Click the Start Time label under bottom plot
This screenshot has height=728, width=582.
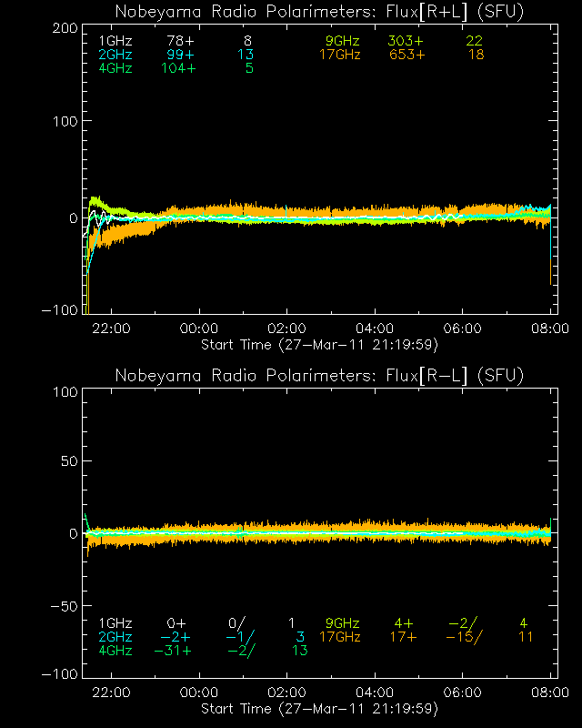click(x=319, y=708)
